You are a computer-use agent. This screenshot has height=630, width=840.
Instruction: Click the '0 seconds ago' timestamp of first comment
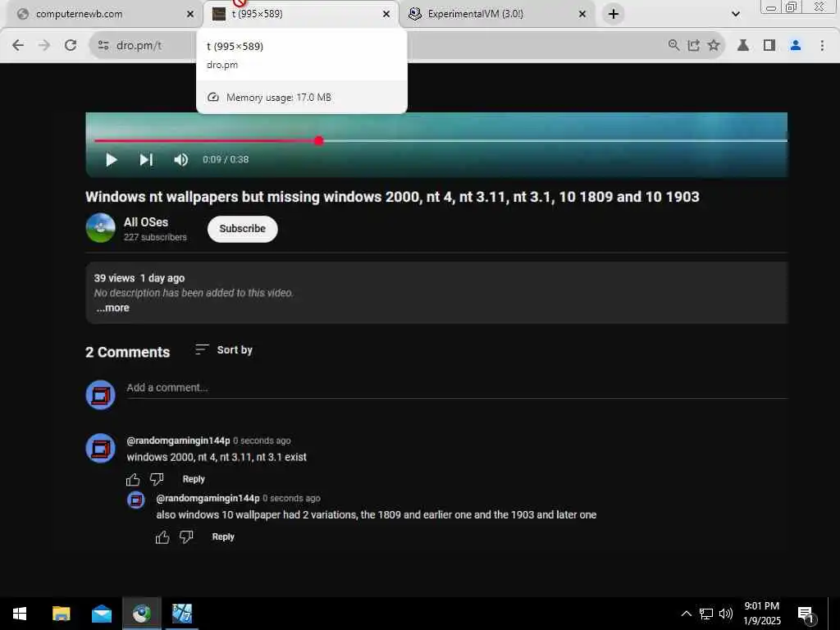tap(262, 441)
